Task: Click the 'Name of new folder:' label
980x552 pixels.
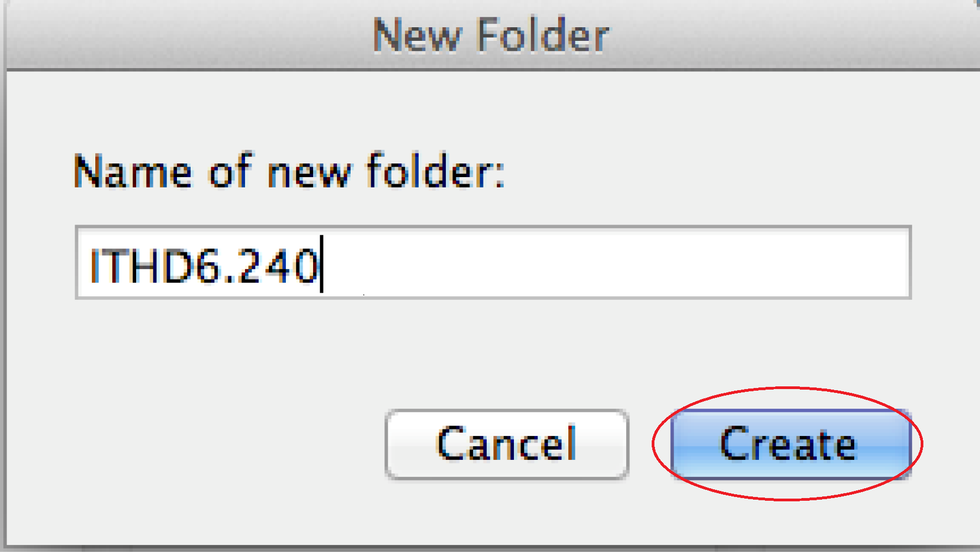Action: 289,171
